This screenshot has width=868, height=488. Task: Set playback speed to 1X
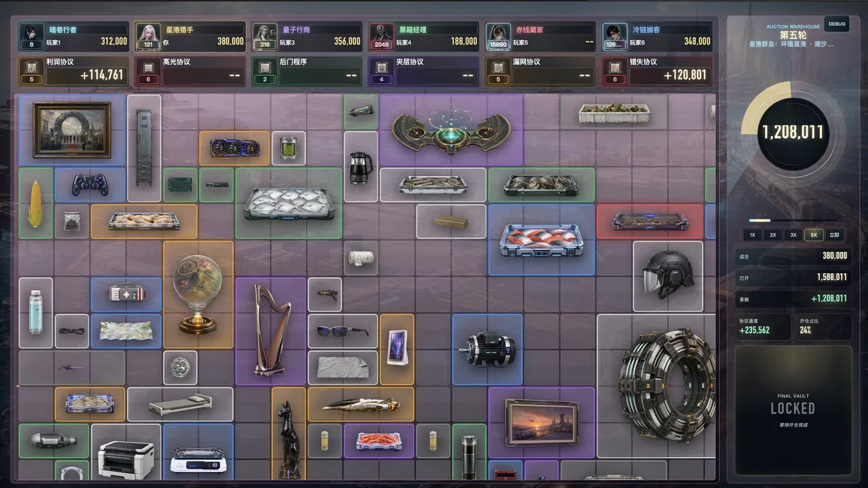click(752, 235)
